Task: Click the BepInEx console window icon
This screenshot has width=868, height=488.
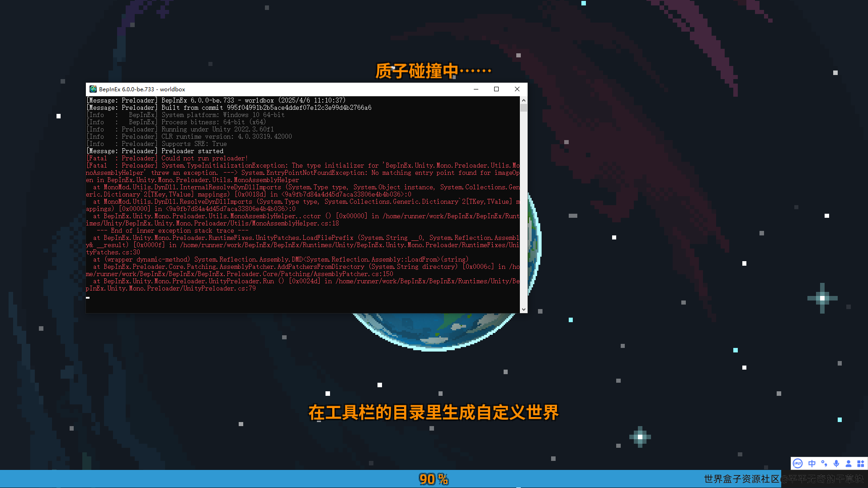Action: (x=93, y=89)
